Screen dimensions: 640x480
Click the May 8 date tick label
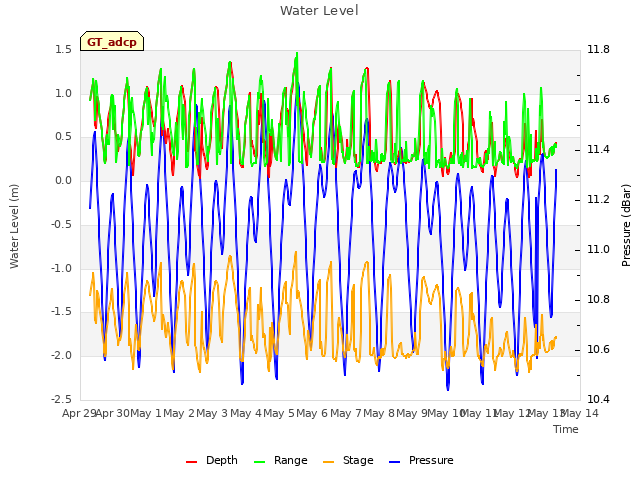click(x=379, y=413)
